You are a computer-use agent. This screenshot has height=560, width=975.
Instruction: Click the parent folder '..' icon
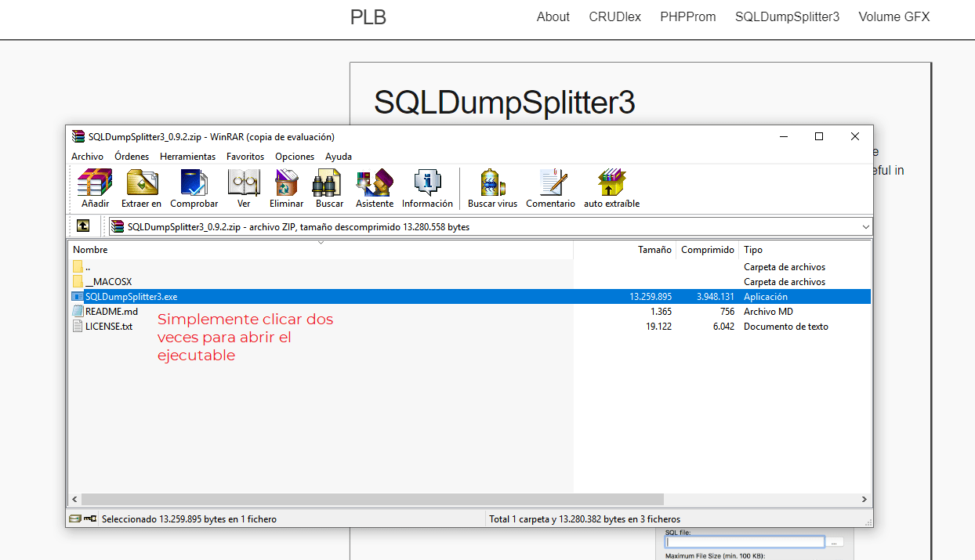pyautogui.click(x=78, y=266)
